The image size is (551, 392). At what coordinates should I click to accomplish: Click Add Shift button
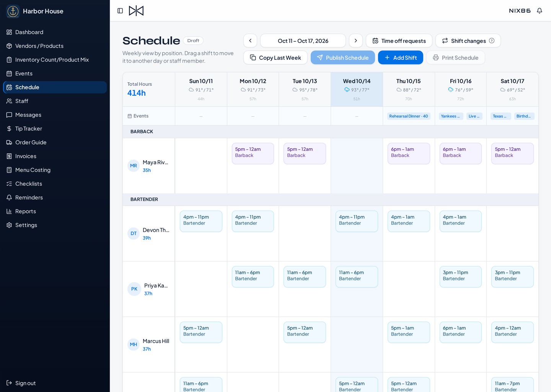401,57
